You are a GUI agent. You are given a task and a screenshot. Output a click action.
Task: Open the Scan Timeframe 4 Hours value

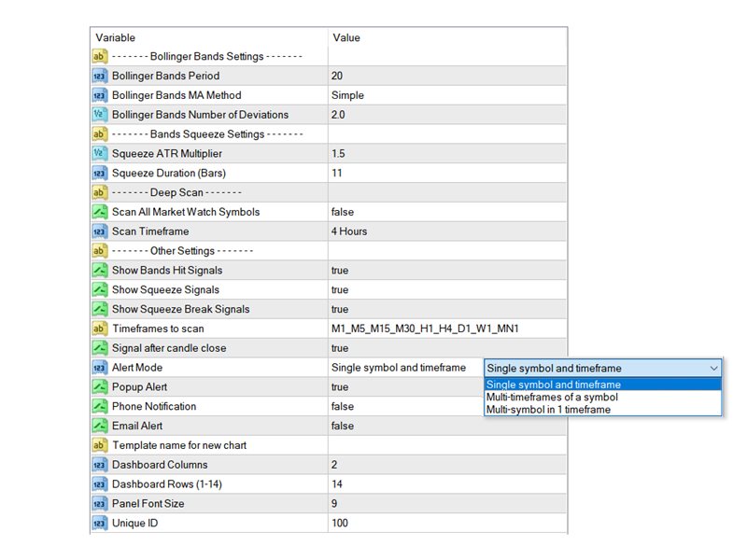pyautogui.click(x=349, y=231)
